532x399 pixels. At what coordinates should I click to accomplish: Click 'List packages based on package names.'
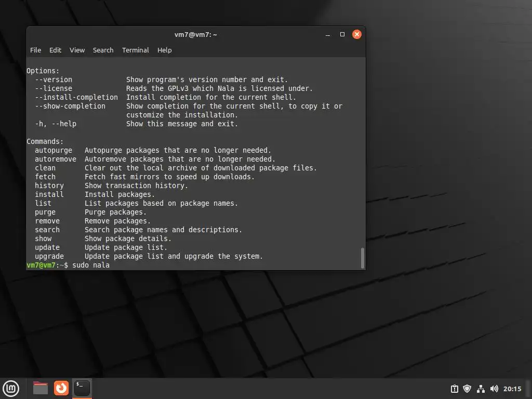pos(161,203)
